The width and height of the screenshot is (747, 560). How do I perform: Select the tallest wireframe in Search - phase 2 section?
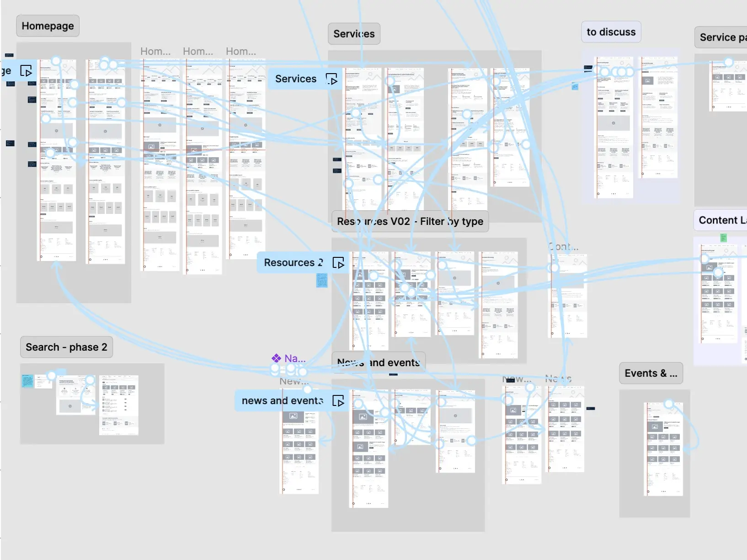click(119, 405)
